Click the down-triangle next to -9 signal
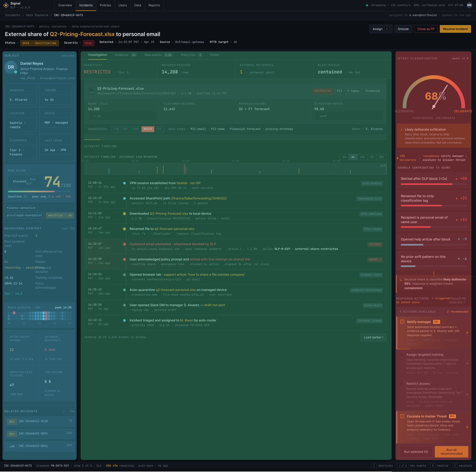The height and width of the screenshot is (472, 476). [x=459, y=239]
